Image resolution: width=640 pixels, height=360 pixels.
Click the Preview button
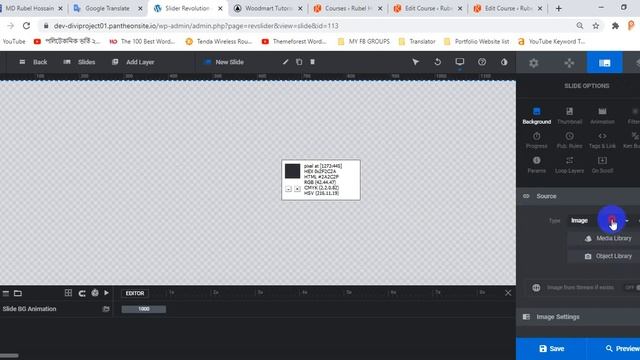pyautogui.click(x=614, y=349)
